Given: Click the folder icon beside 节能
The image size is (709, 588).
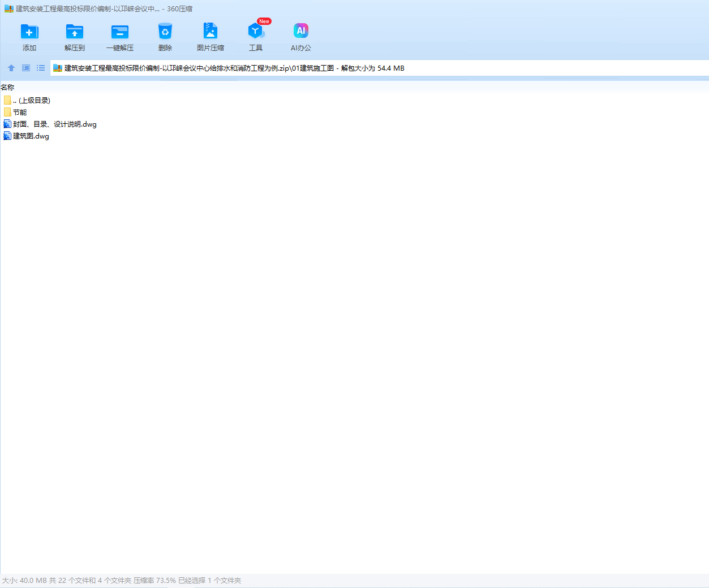Looking at the screenshot, I should (x=7, y=112).
